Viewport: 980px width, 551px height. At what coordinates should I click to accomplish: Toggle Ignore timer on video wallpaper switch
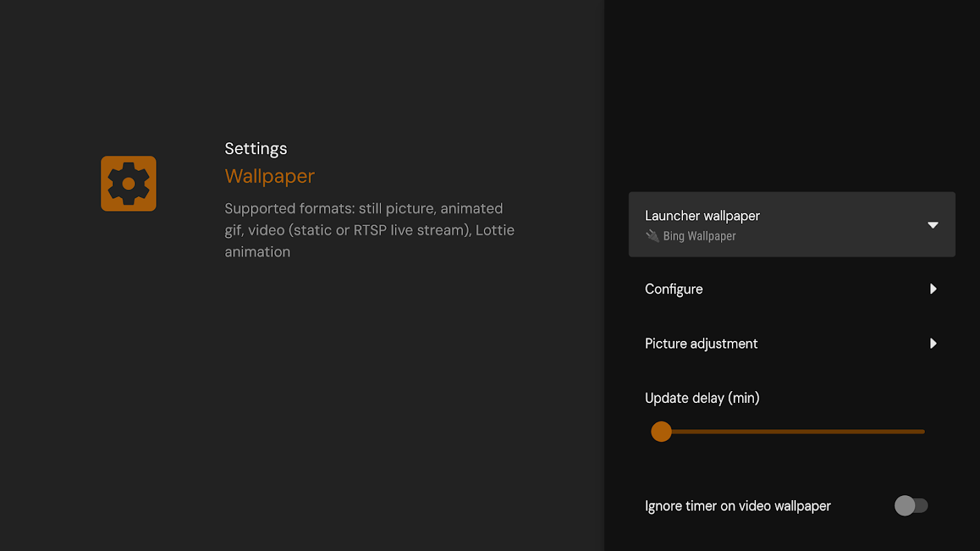(x=911, y=506)
